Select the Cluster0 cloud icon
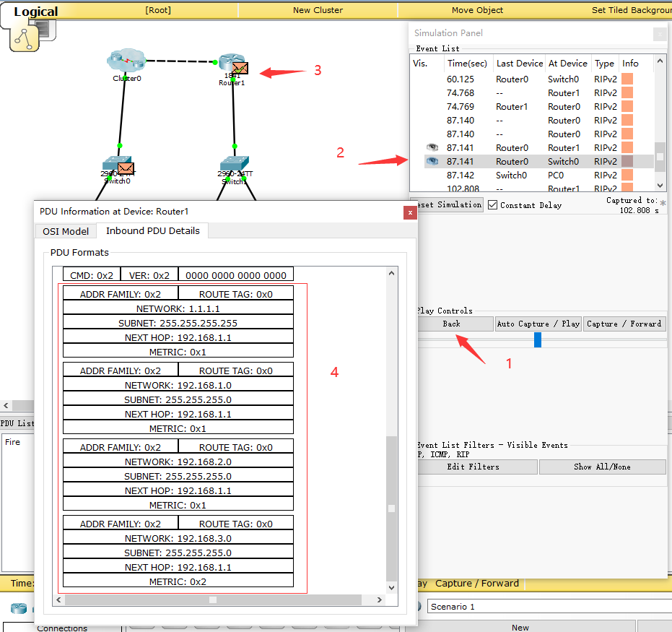 (x=126, y=60)
